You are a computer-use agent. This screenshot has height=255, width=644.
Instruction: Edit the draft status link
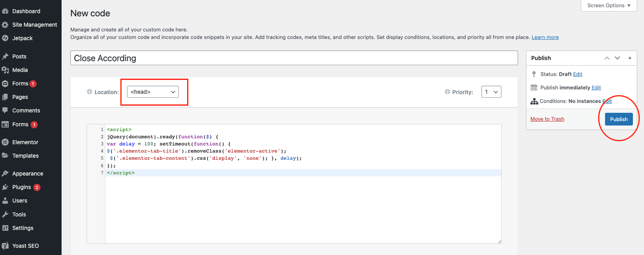(578, 74)
